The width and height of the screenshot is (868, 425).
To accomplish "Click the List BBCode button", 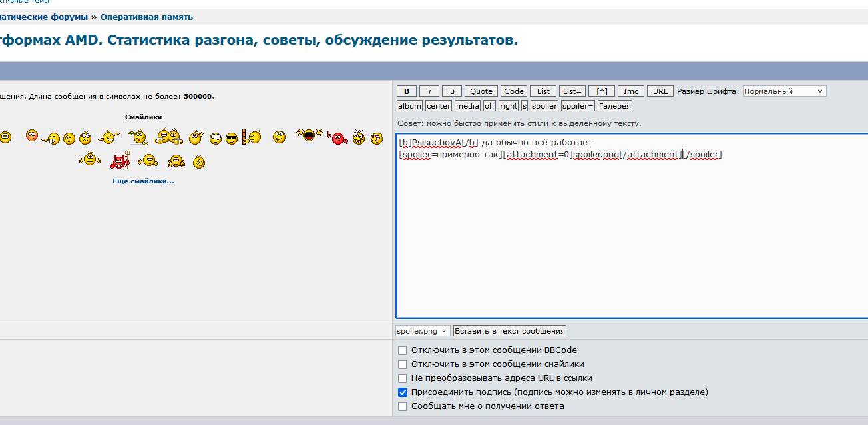I will pos(544,91).
